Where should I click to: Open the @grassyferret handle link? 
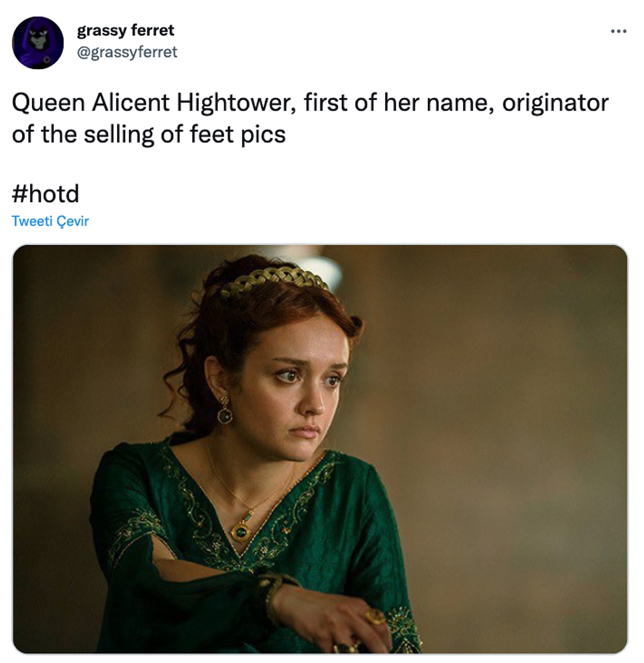click(x=127, y=52)
